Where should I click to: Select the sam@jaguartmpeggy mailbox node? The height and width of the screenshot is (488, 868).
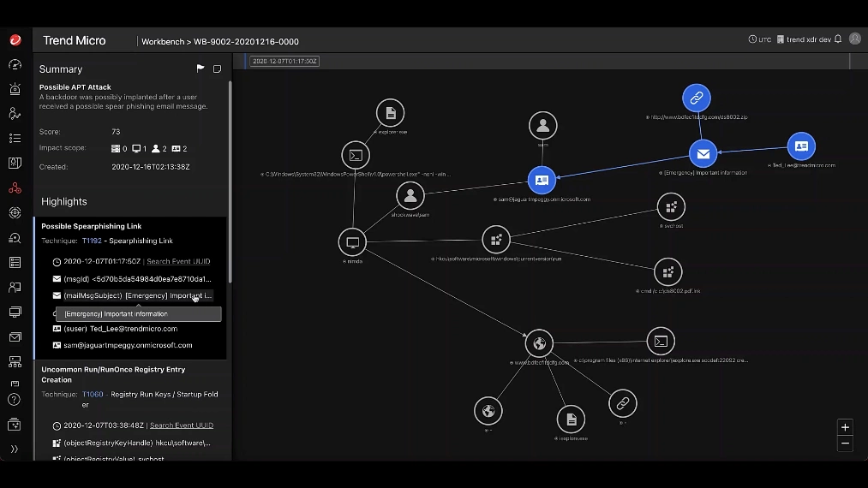pos(542,180)
